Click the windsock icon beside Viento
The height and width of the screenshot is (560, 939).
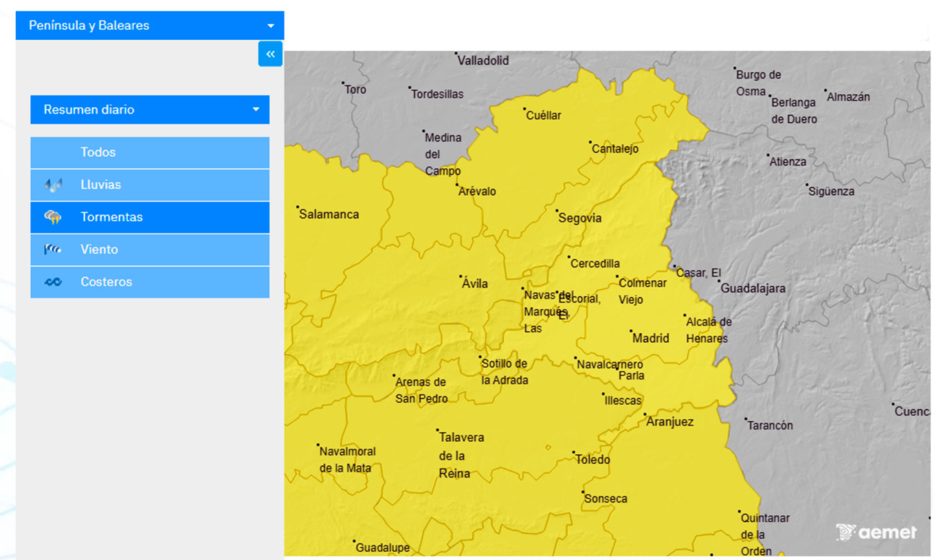tap(53, 249)
